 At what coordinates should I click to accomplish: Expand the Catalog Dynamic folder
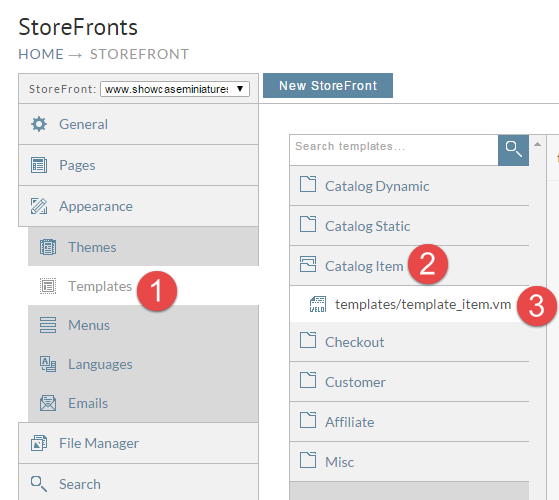tap(409, 186)
